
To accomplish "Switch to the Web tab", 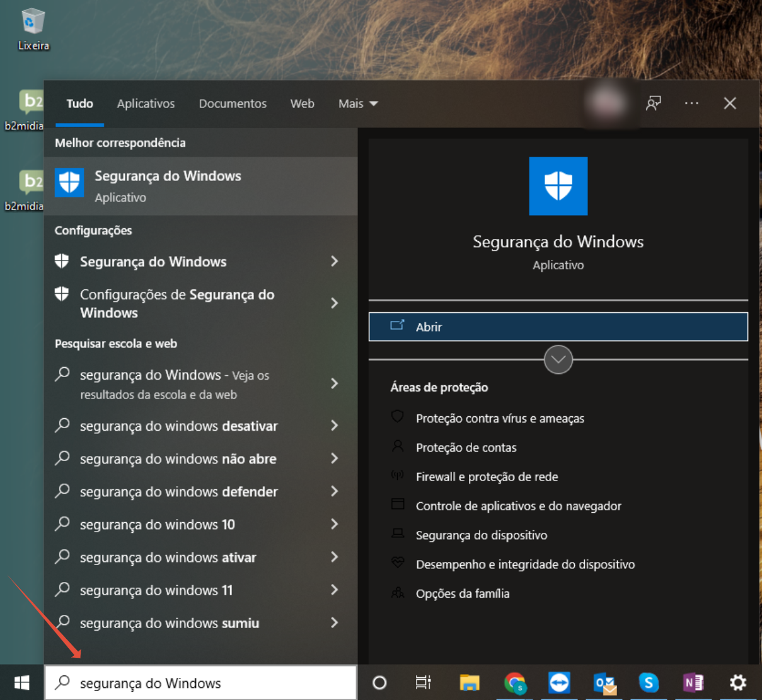I will tap(302, 103).
